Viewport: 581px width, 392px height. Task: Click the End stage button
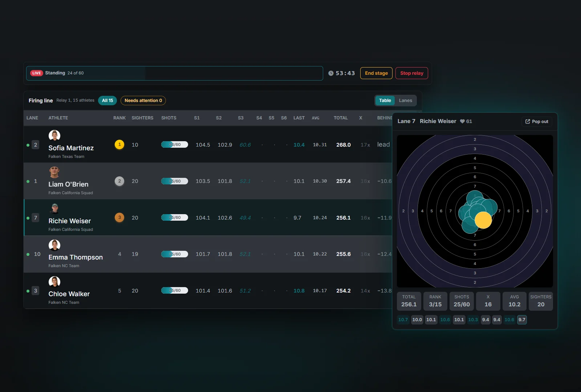coord(376,73)
